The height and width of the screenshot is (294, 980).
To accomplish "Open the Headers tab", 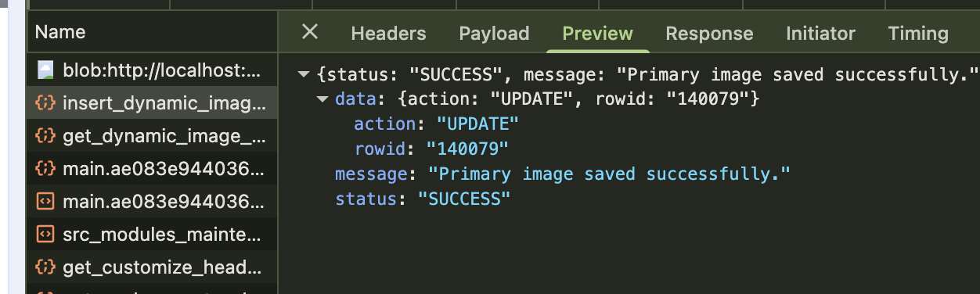I will pos(388,33).
